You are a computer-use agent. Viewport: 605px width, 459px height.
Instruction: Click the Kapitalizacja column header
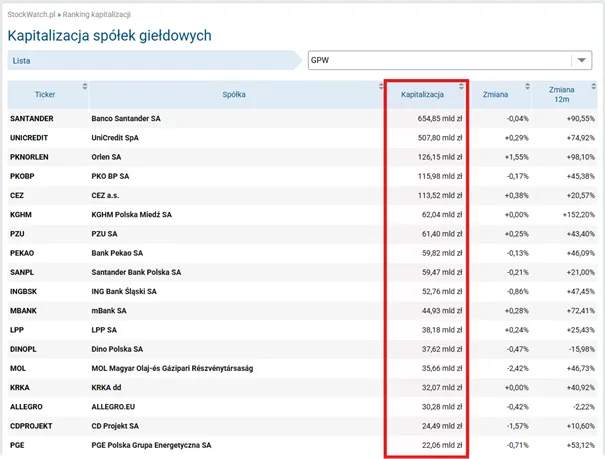tap(422, 94)
